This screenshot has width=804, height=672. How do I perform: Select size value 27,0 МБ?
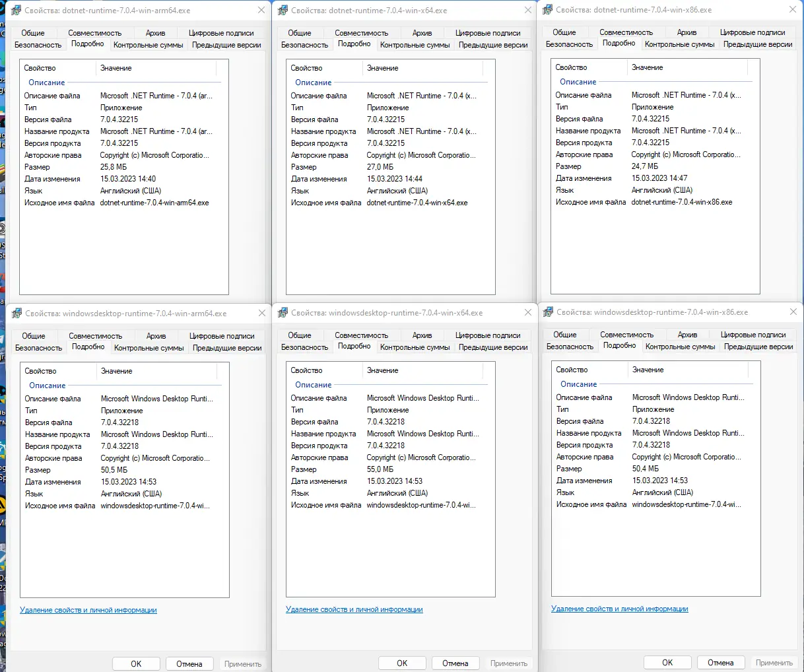tap(380, 167)
